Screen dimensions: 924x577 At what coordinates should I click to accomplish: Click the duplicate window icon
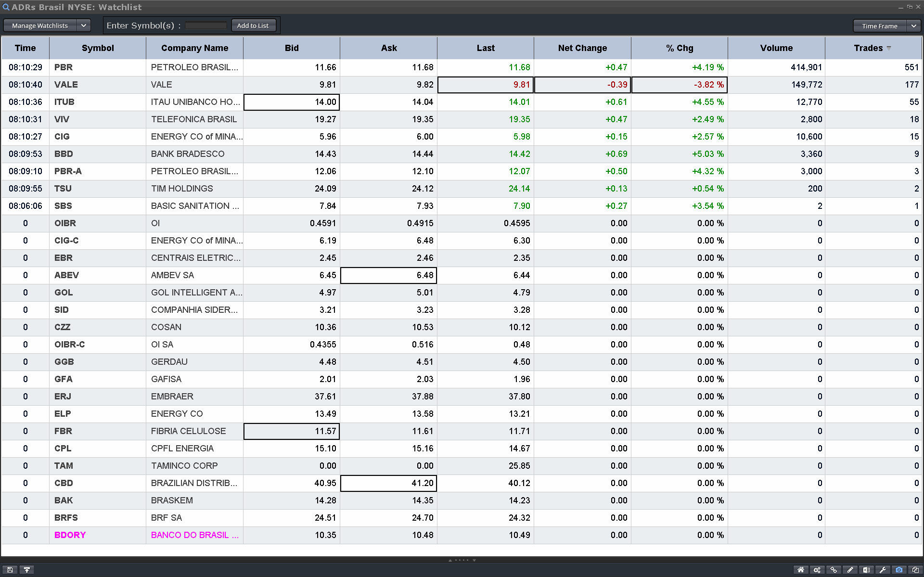coord(915,570)
